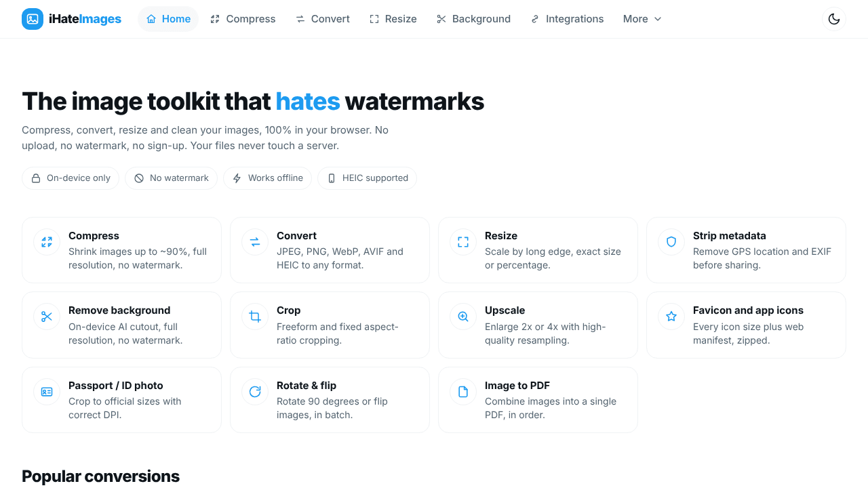Open the Resize card title

501,236
